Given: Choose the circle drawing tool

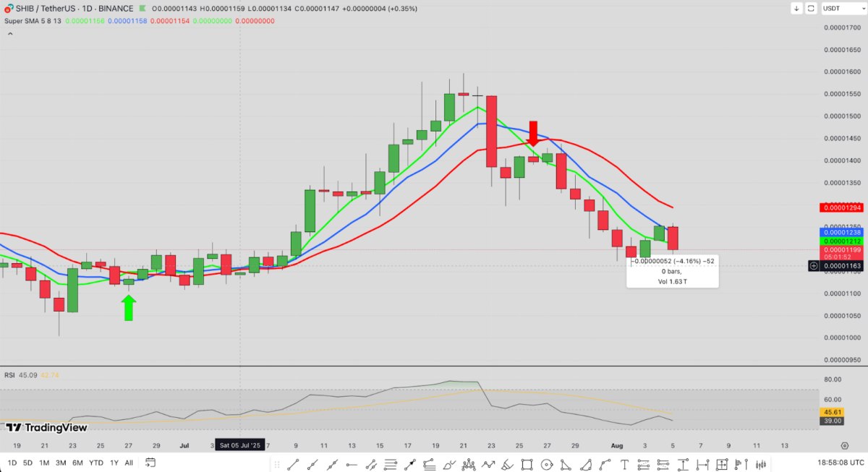Looking at the screenshot, I should pyautogui.click(x=547, y=464).
